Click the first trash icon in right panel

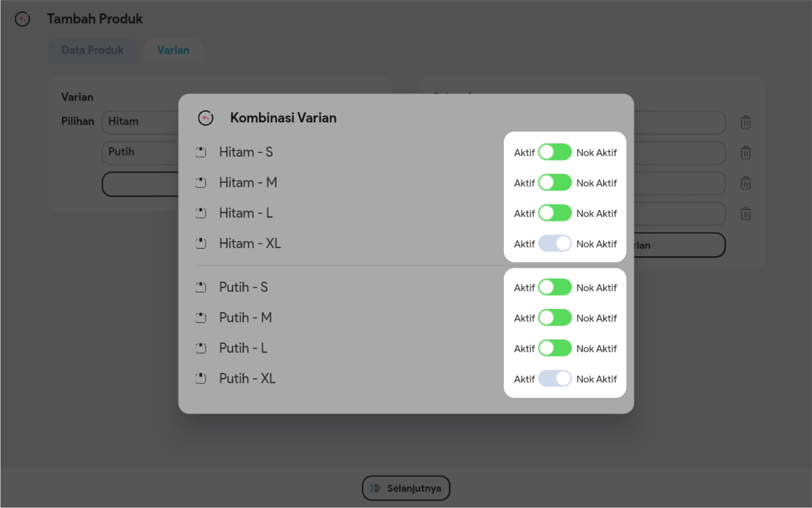click(x=745, y=123)
